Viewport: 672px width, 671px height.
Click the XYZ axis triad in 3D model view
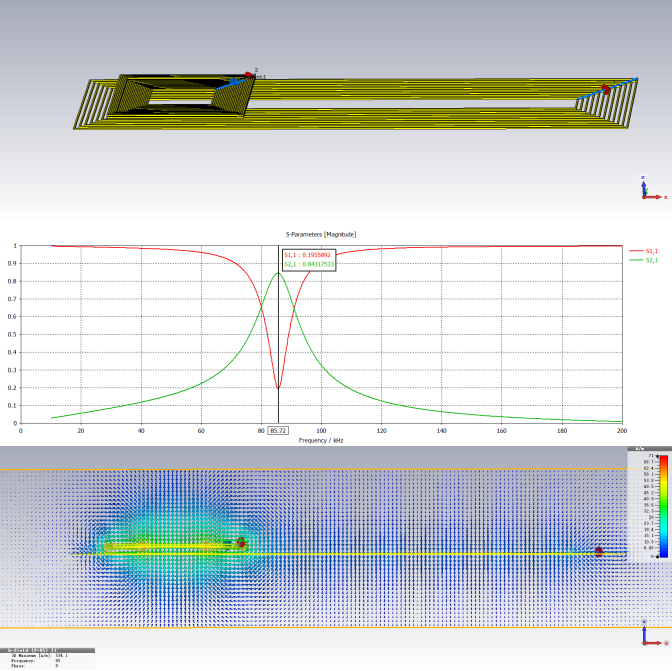(652, 189)
